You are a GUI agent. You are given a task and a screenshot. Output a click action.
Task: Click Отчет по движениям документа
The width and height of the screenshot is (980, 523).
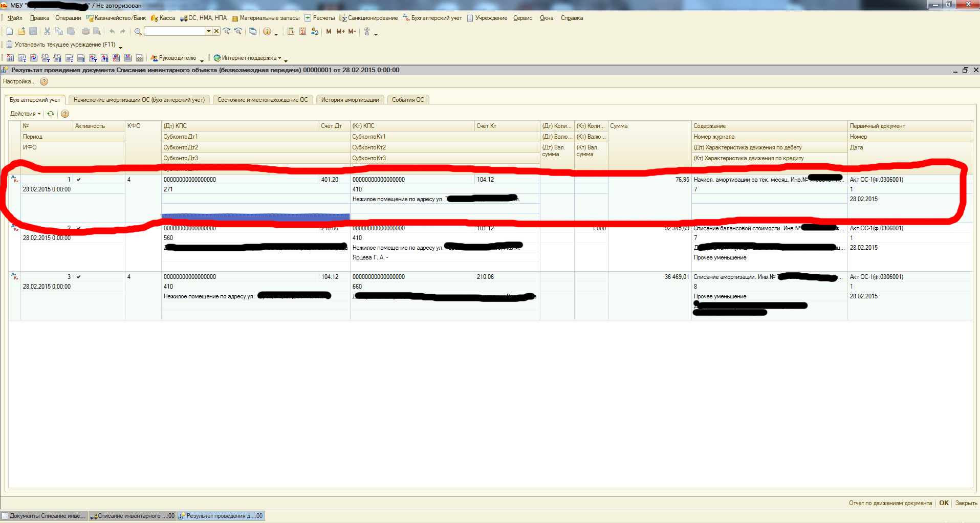click(890, 503)
